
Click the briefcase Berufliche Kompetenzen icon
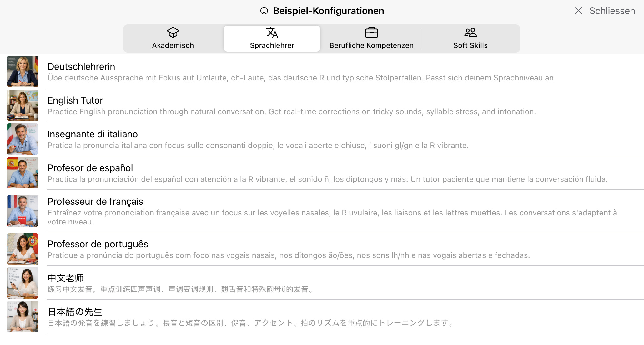(x=371, y=33)
